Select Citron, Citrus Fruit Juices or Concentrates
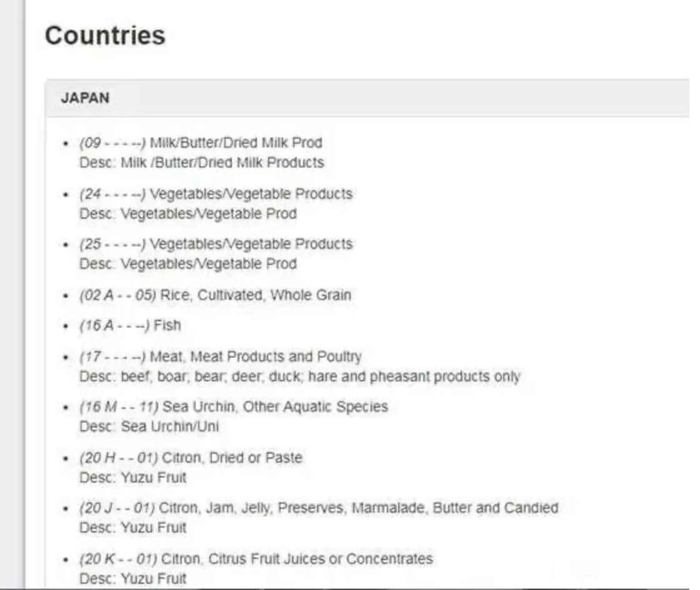The width and height of the screenshot is (700, 590). [297, 559]
